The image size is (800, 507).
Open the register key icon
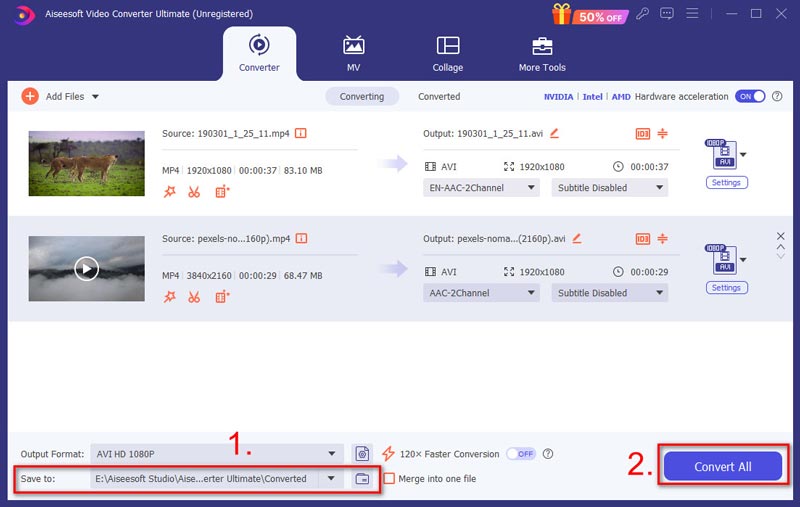642,14
